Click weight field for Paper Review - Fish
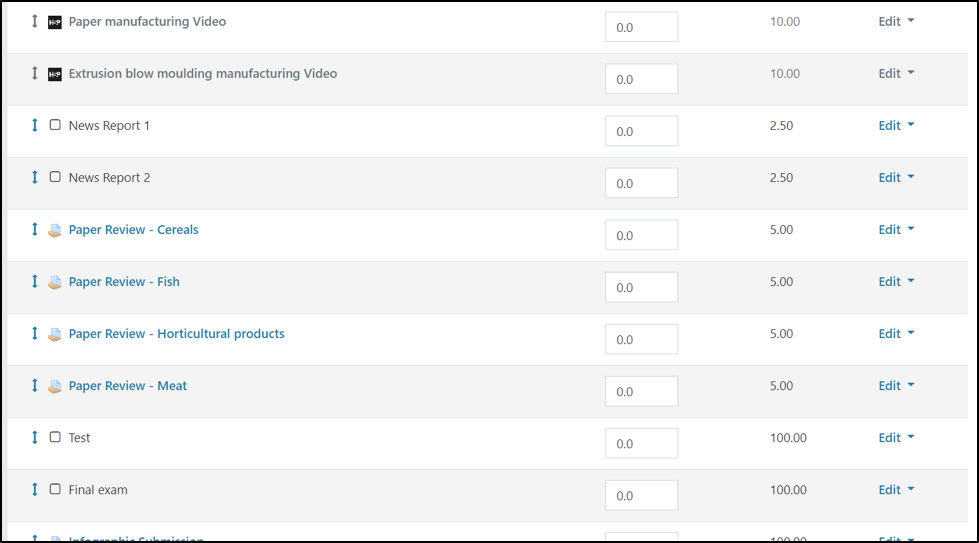Screen dimensions: 979x543 tap(641, 287)
